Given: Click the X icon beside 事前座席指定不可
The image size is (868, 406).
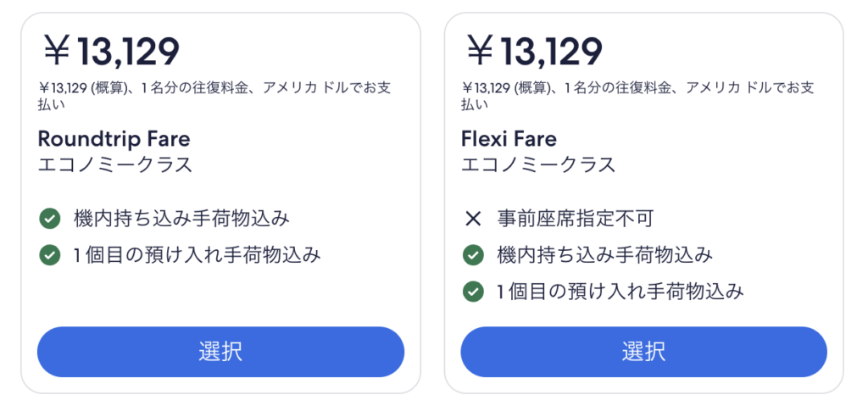Looking at the screenshot, I should pyautogui.click(x=473, y=219).
